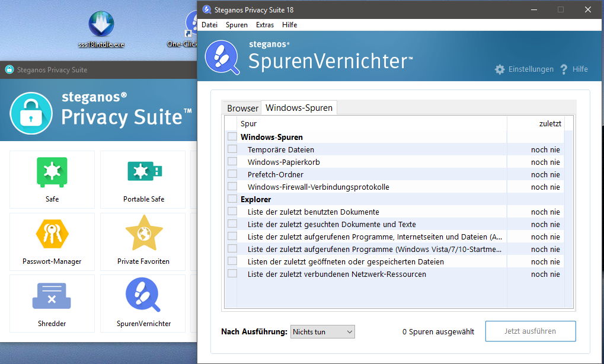Click the Jetzt ausführen button
Viewport: 604px width, 364px height.
tap(531, 331)
